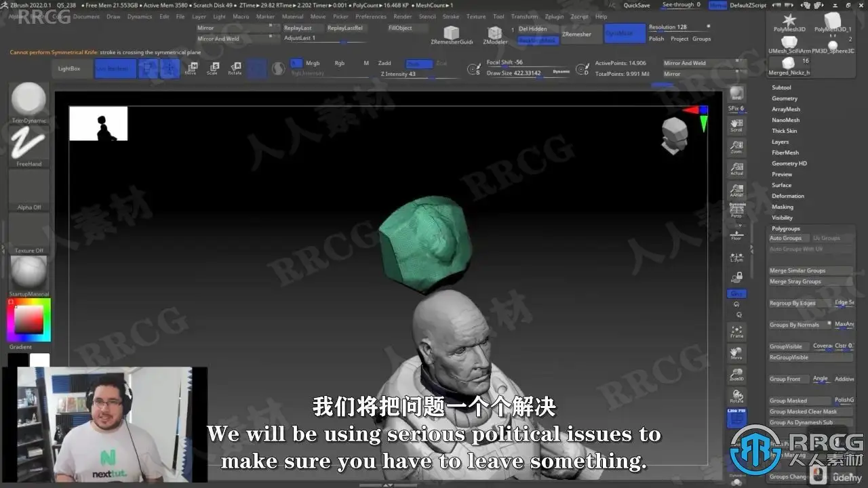Expand the Geometry section
Image resolution: width=868 pixels, height=488 pixels.
point(785,98)
